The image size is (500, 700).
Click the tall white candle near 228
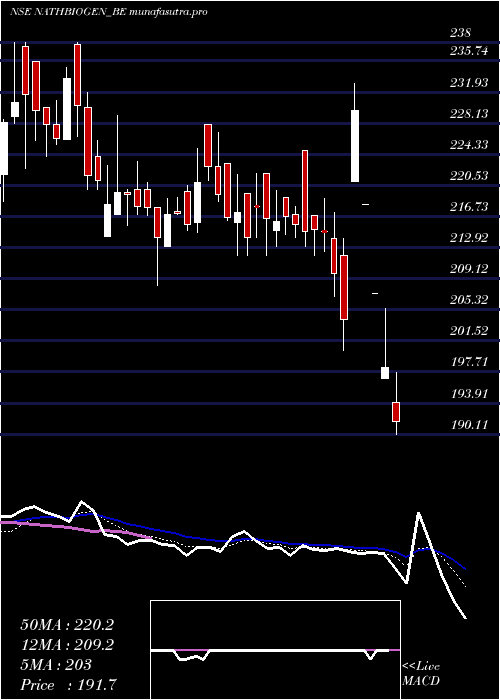pos(355,146)
